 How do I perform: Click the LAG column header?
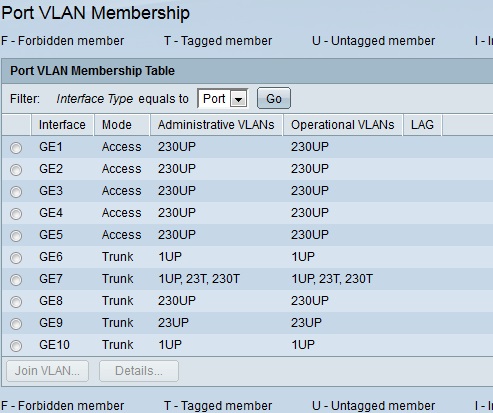tap(422, 125)
